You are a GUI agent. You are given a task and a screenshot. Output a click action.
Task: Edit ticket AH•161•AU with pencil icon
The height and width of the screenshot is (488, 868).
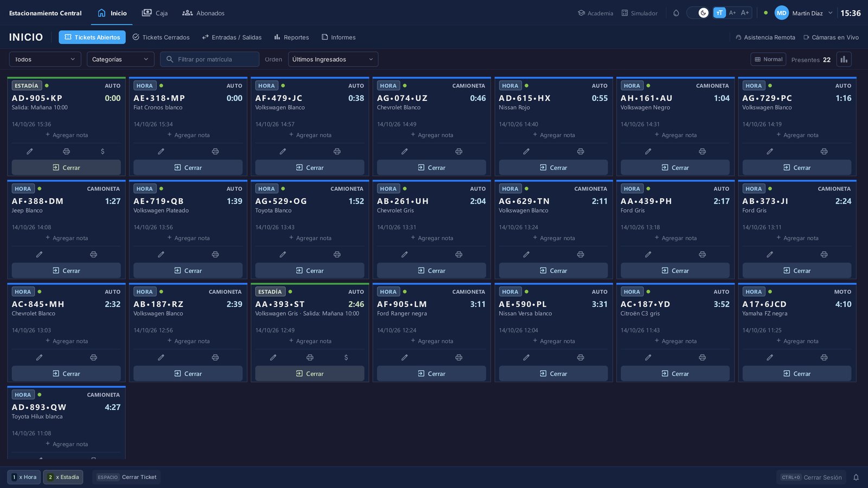coord(648,151)
